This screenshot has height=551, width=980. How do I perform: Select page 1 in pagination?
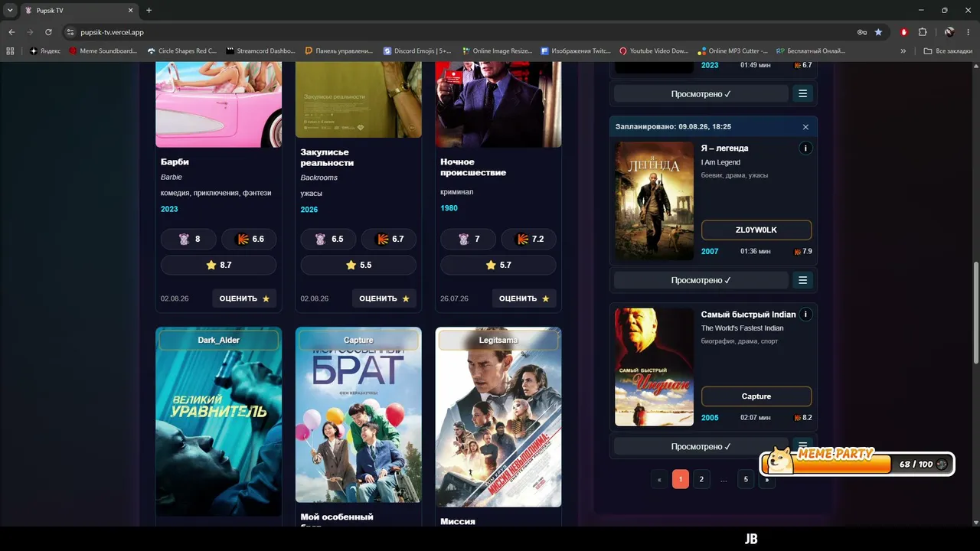point(681,480)
